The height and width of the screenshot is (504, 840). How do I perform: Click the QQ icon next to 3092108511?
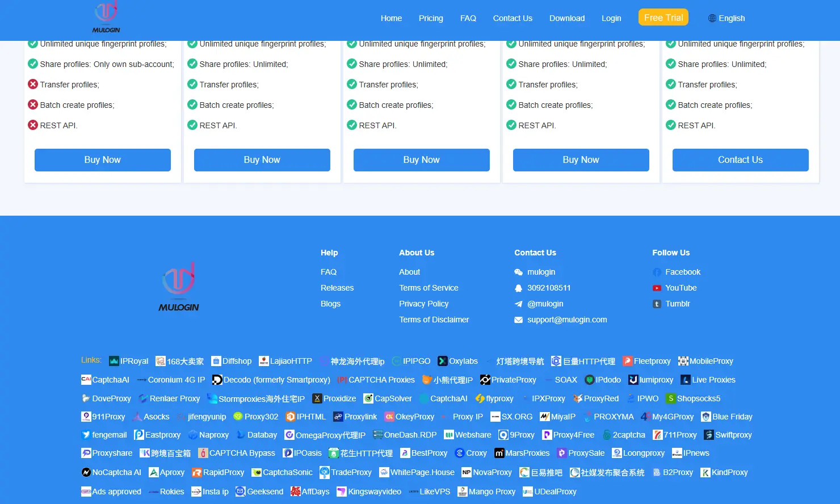(518, 288)
